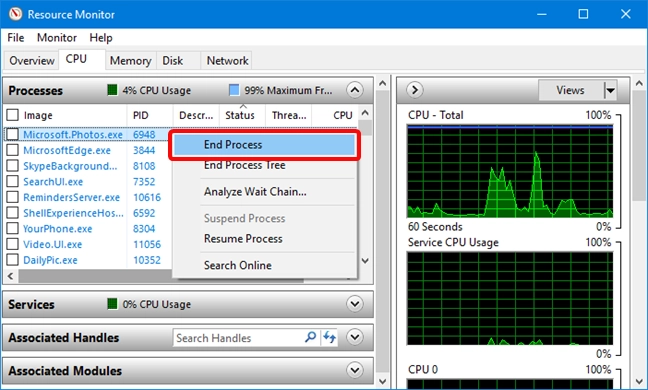Click the process list scroll-up arrow
The image size is (648, 390).
365,112
